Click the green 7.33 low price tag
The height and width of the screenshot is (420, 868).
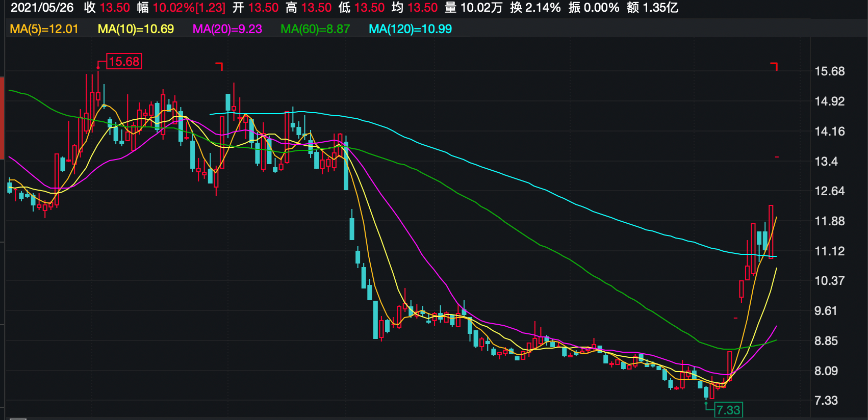[x=728, y=410]
